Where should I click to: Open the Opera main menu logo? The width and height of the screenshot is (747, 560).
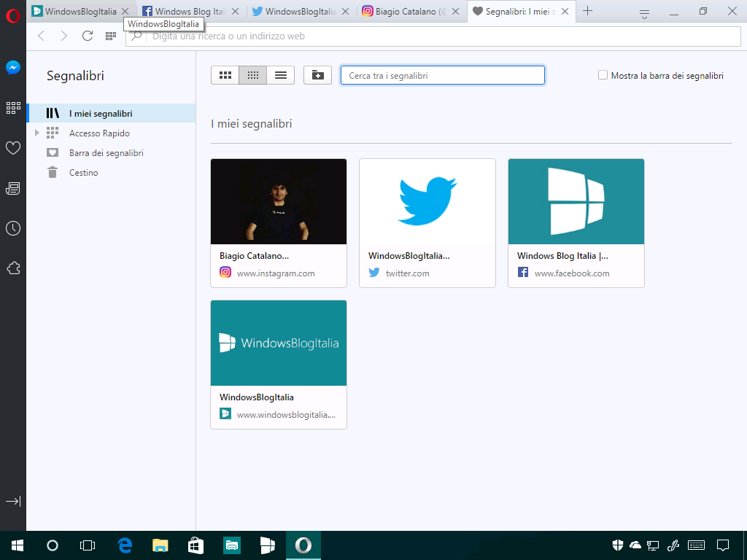coord(13,16)
